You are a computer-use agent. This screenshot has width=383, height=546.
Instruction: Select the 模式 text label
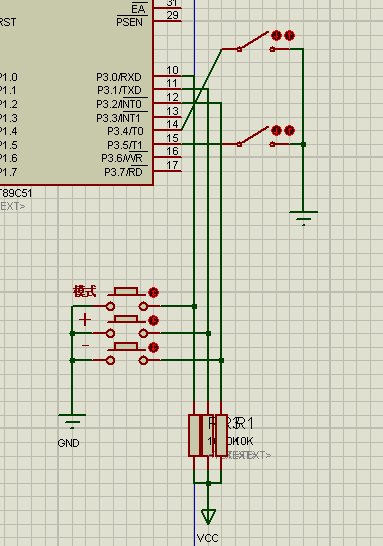[x=85, y=291]
